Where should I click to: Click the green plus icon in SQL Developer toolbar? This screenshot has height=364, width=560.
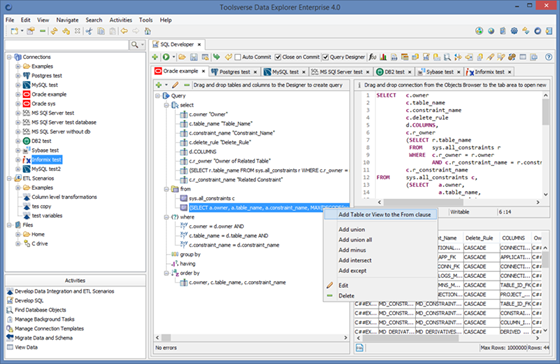click(155, 57)
